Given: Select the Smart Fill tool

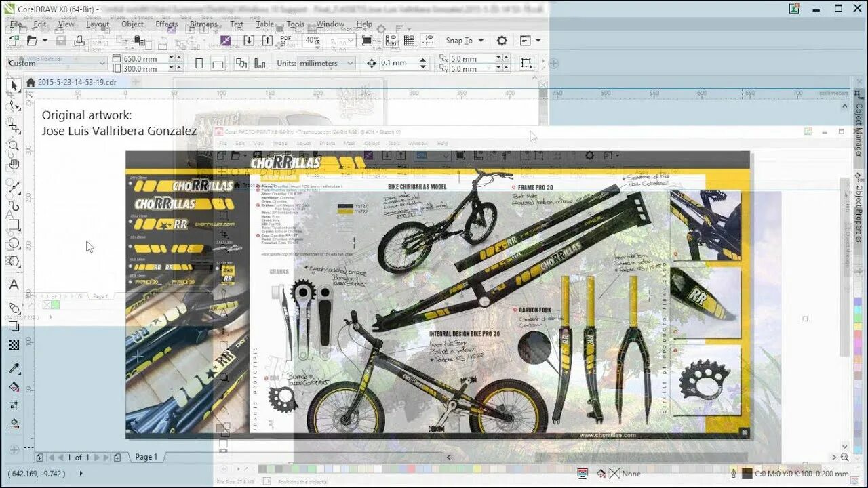Looking at the screenshot, I should click(14, 424).
